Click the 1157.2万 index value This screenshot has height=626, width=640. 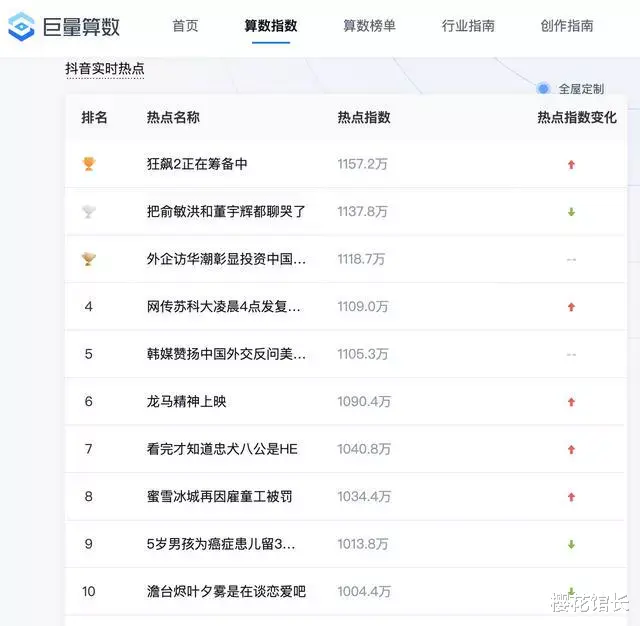(x=362, y=164)
